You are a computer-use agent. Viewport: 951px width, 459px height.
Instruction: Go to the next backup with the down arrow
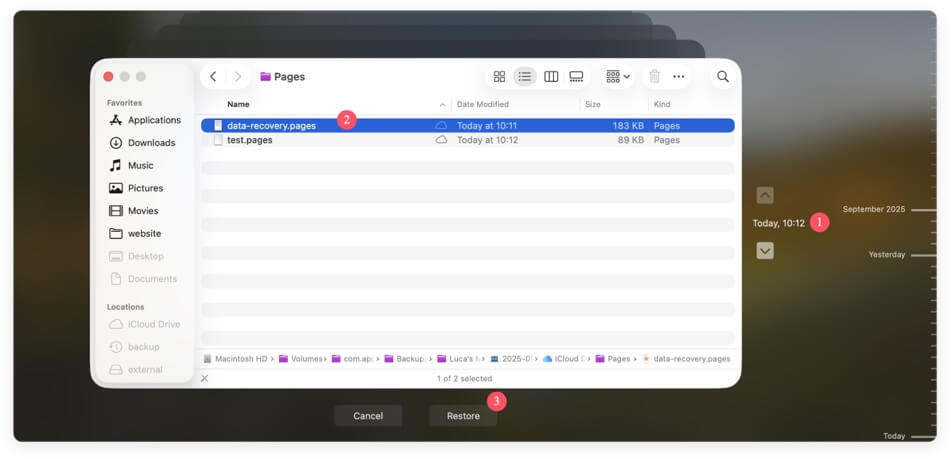tap(765, 250)
